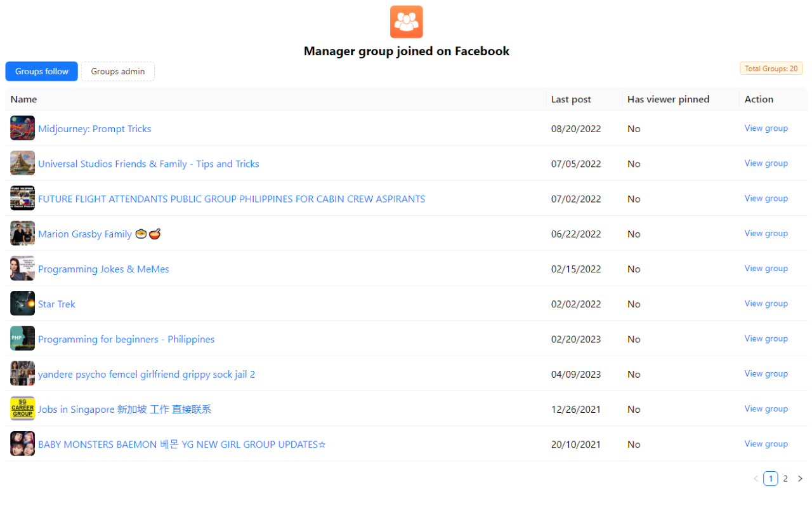
Task: Go to page 2 of groups
Action: [785, 478]
